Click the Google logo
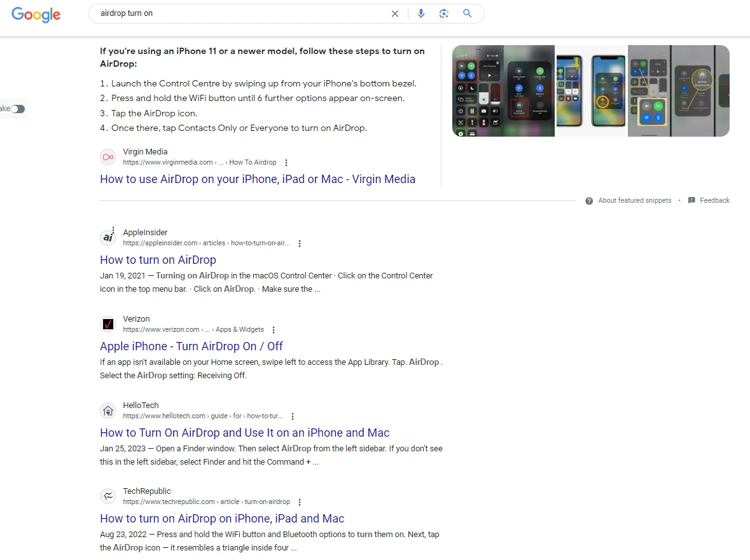 coord(36,15)
